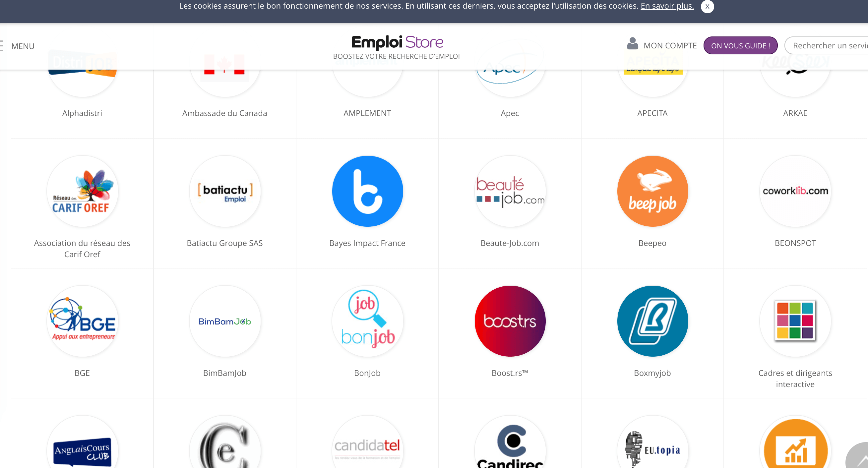Open the EU.topia logo
Image resolution: width=868 pixels, height=468 pixels.
[x=652, y=442]
